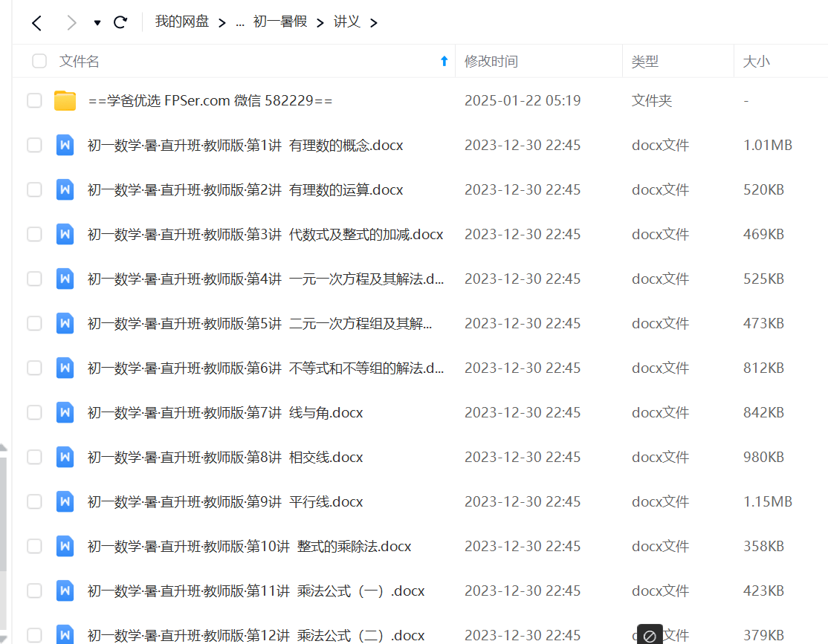Open 第12讲 乘法公式（二）.docx file
The height and width of the screenshot is (644, 828).
[x=256, y=635]
